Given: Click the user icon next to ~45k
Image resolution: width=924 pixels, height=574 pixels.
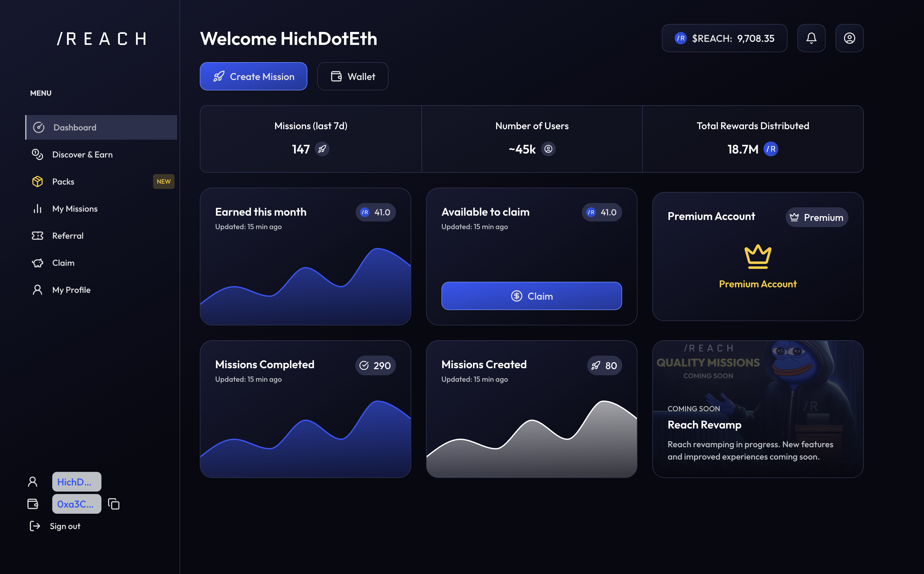Looking at the screenshot, I should coord(548,149).
